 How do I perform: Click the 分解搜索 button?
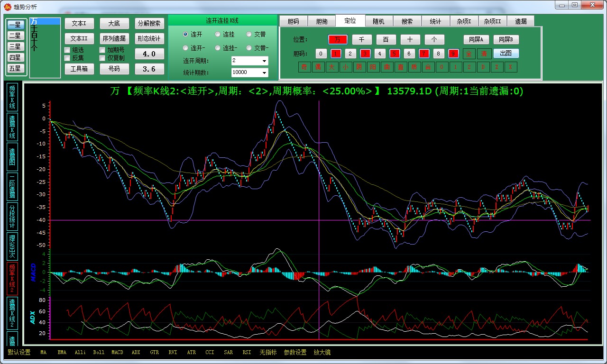coord(149,24)
